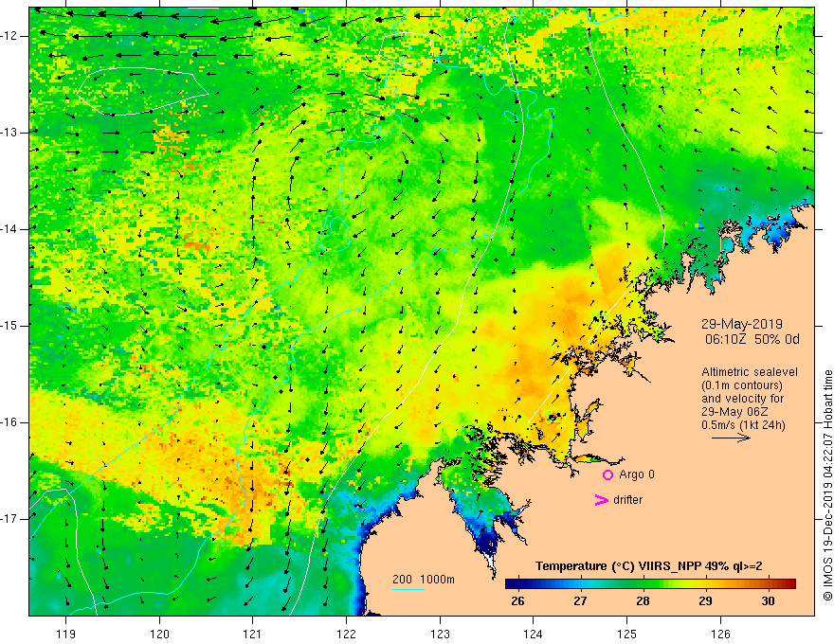Click the '06:10Z 50% 0d' text
This screenshot has width=834, height=644.
752,339
